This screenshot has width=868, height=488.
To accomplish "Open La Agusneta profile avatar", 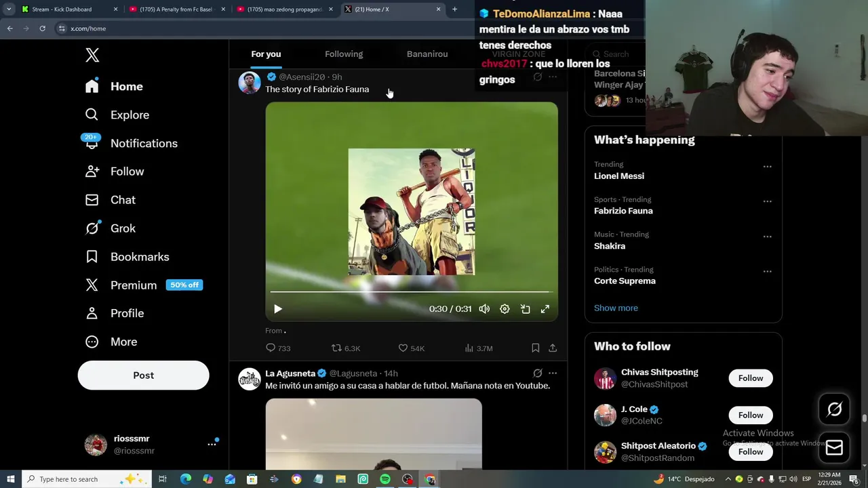I will [x=250, y=380].
